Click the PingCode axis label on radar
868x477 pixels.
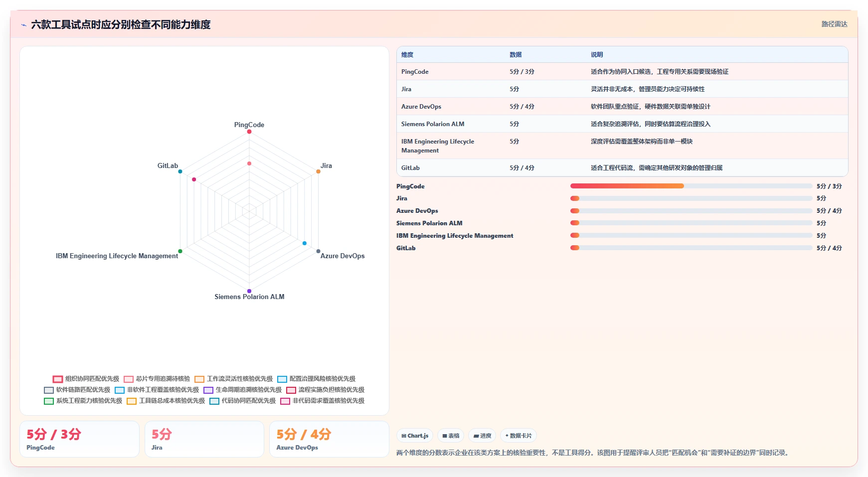[x=249, y=125]
